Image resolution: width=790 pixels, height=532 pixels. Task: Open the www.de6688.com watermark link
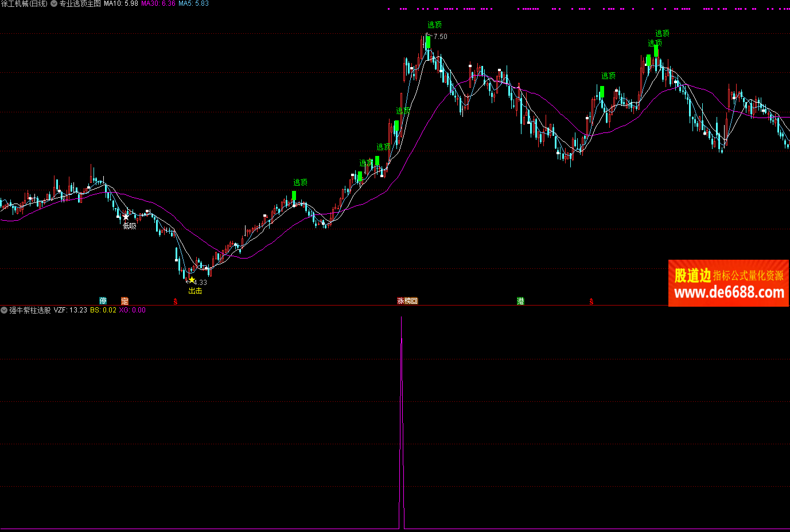[729, 293]
